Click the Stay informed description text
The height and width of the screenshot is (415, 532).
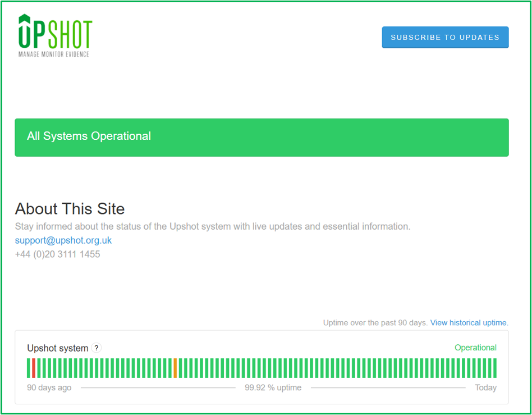[213, 226]
